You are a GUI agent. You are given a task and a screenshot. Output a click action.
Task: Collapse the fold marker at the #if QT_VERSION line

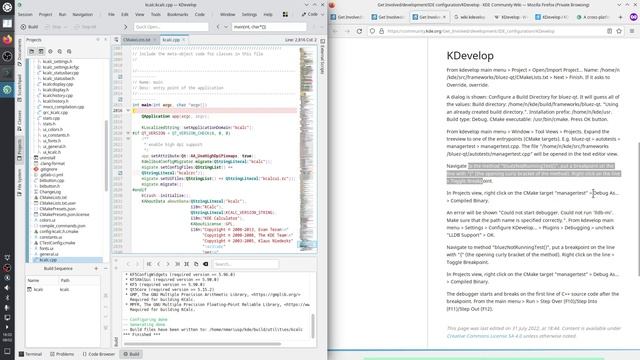pyautogui.click(x=128, y=133)
